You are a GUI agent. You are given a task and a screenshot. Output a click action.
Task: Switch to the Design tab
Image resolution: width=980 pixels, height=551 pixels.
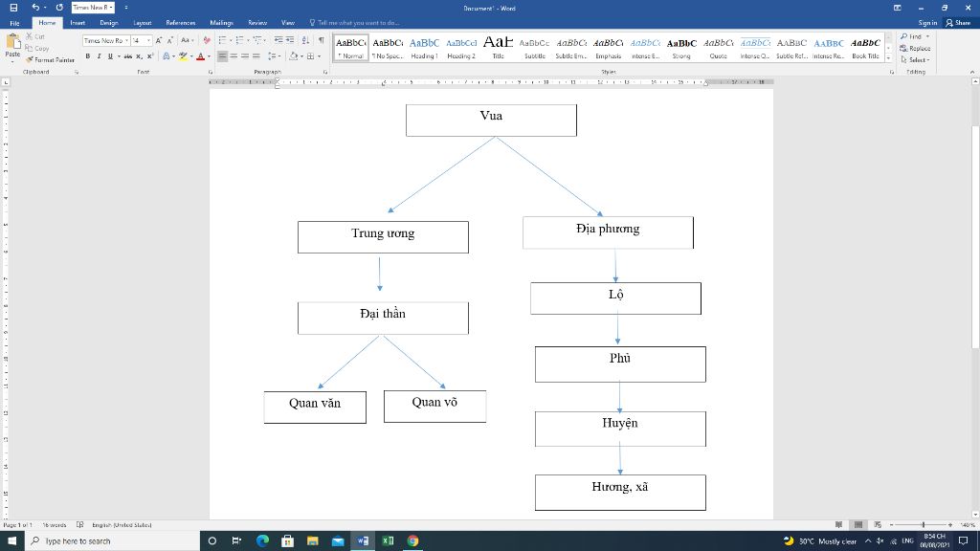tap(109, 23)
